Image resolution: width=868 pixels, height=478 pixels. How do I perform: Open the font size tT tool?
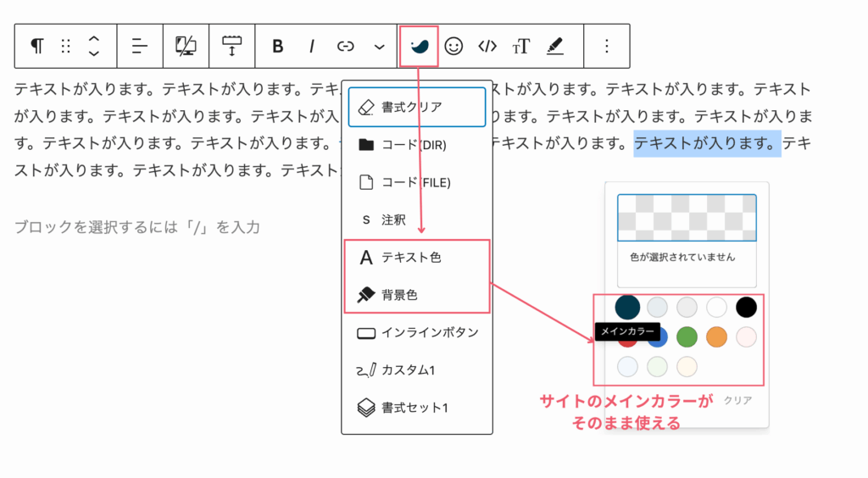pyautogui.click(x=521, y=46)
